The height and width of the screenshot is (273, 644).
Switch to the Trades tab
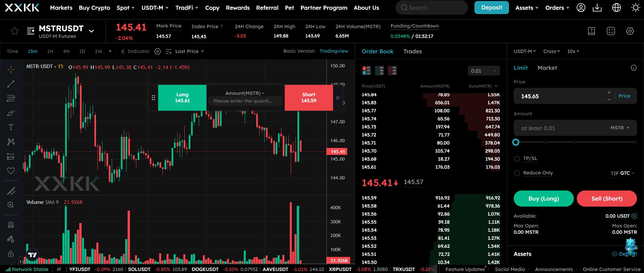(412, 51)
